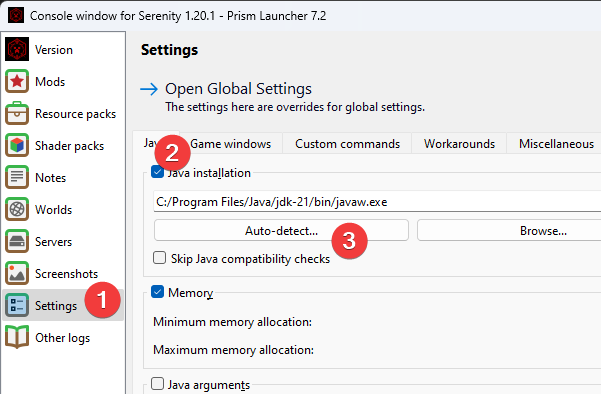Enable the Java arguments checkbox
601x394 pixels.
(158, 384)
